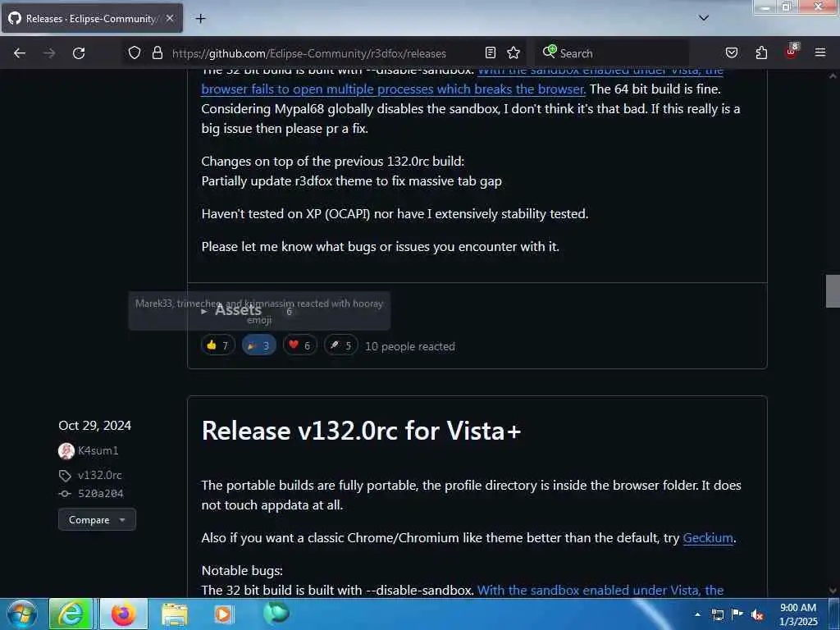This screenshot has height=630, width=840.
Task: Click the page vertical scrollbar thumb
Action: coord(833,291)
